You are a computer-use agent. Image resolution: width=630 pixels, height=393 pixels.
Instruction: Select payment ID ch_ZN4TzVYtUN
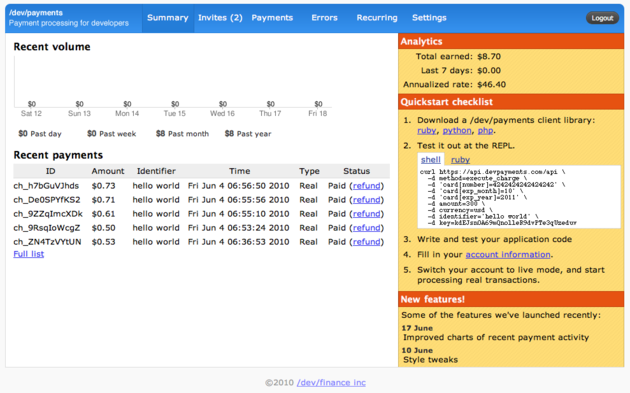47,242
